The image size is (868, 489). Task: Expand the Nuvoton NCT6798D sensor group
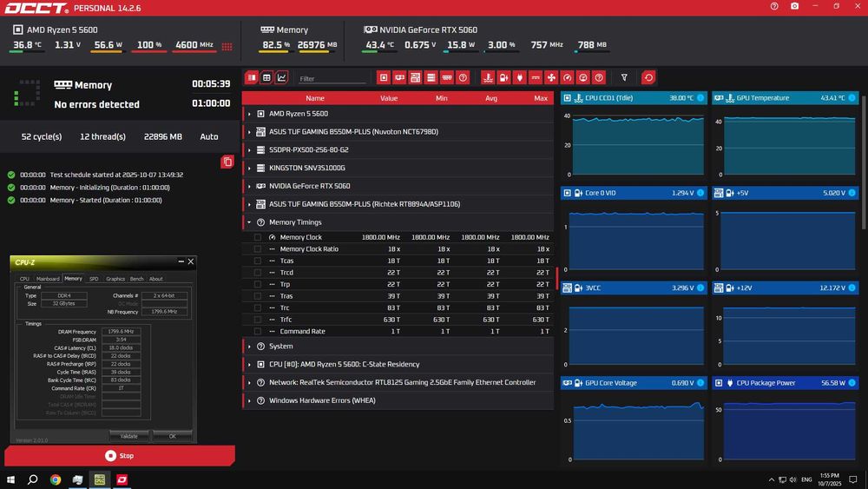249,132
